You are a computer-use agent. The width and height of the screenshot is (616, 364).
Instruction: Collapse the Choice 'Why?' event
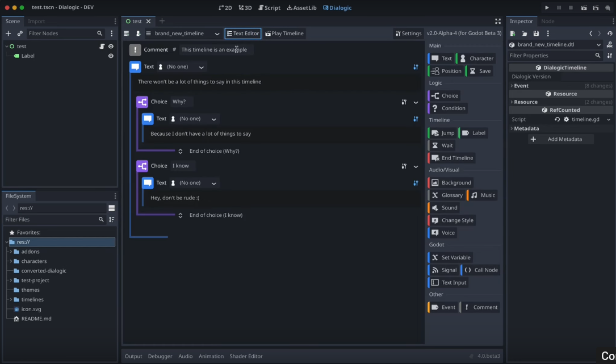click(x=416, y=102)
